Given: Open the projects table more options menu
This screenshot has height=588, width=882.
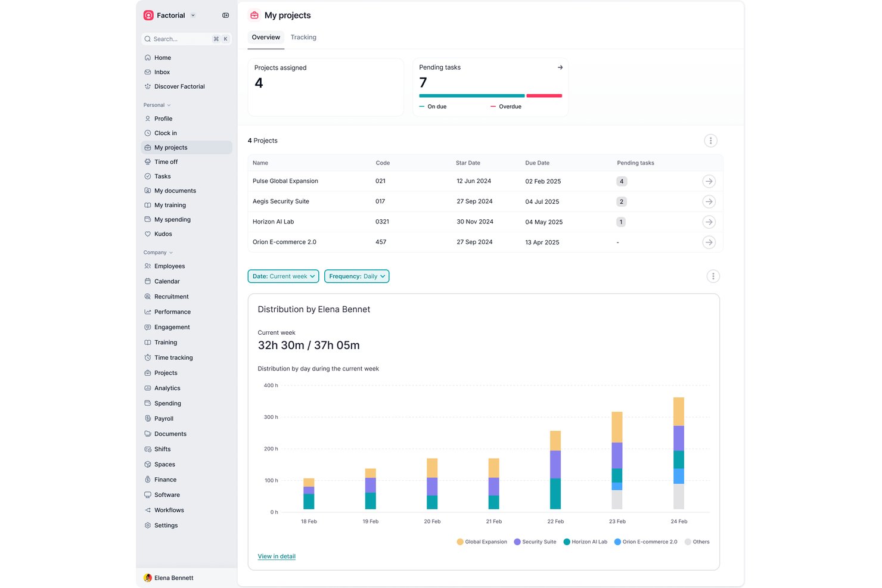Looking at the screenshot, I should (x=710, y=141).
